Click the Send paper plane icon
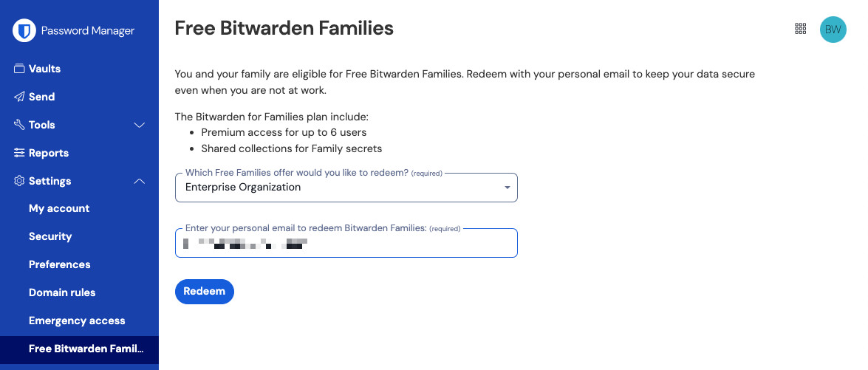Viewport: 868px width, 370px height. pos(19,97)
